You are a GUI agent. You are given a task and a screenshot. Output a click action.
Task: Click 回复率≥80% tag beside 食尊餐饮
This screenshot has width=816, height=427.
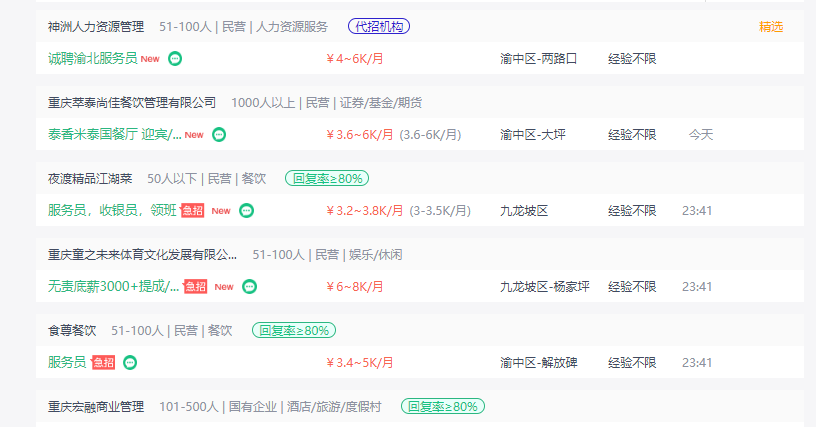coord(294,330)
